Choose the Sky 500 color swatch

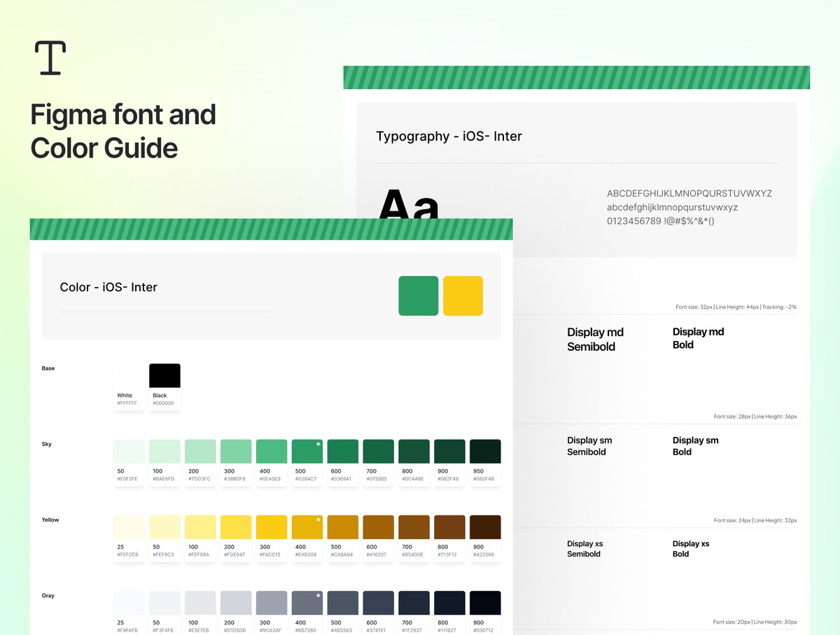(x=307, y=452)
